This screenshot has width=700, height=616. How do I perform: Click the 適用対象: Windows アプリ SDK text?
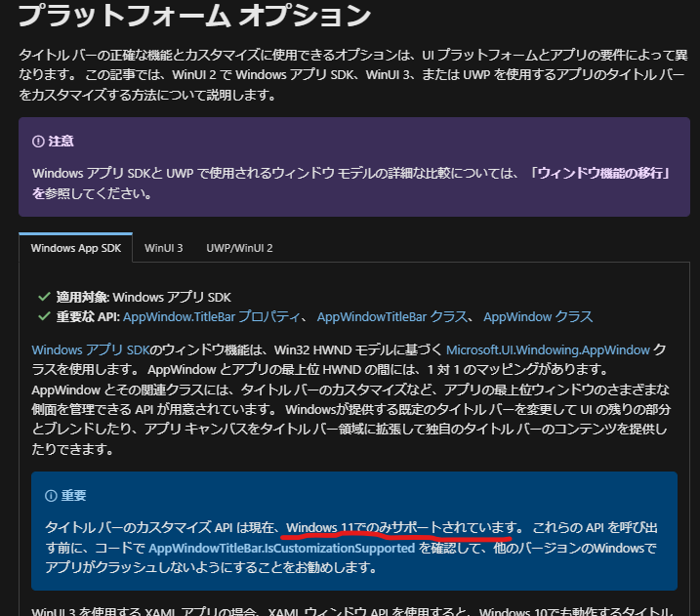144,297
